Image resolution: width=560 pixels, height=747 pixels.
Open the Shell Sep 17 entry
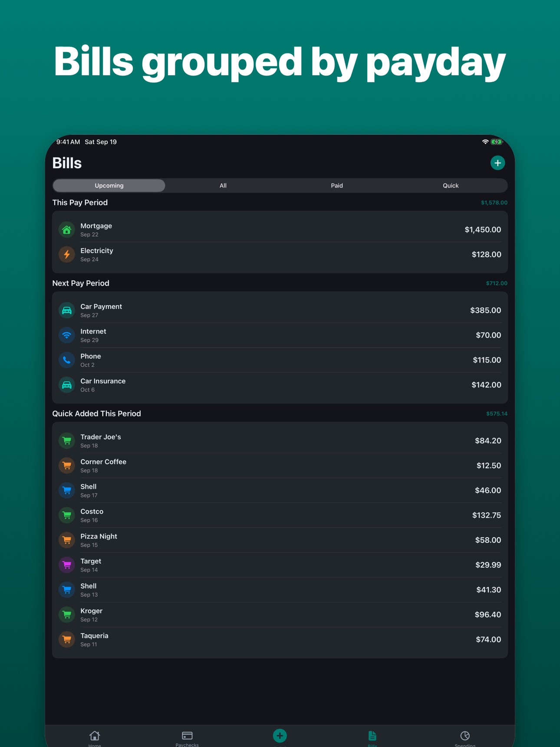point(280,490)
